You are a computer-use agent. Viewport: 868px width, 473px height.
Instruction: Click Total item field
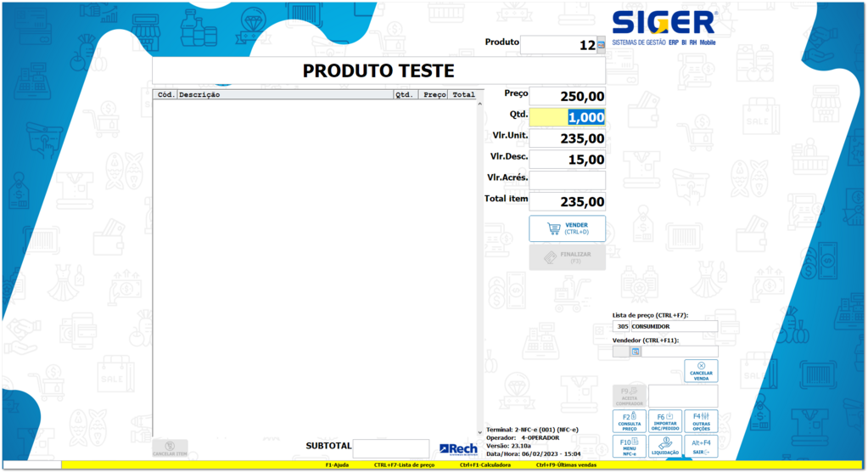pos(568,201)
